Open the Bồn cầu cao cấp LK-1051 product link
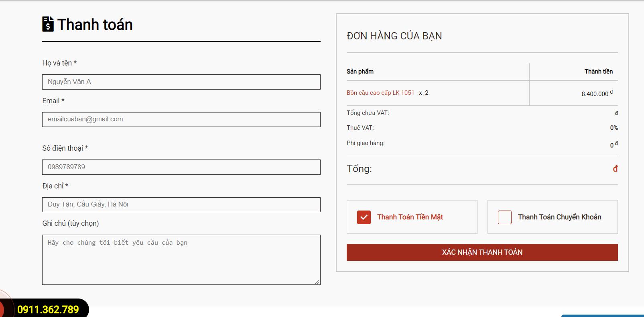 [x=380, y=93]
